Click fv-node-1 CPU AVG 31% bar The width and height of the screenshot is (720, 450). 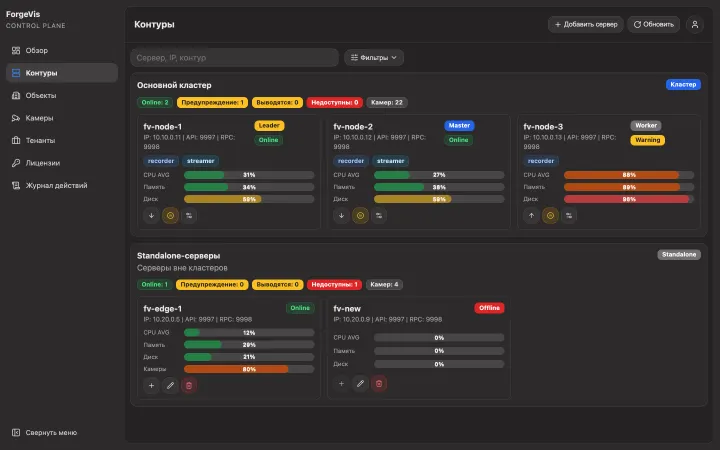click(249, 175)
